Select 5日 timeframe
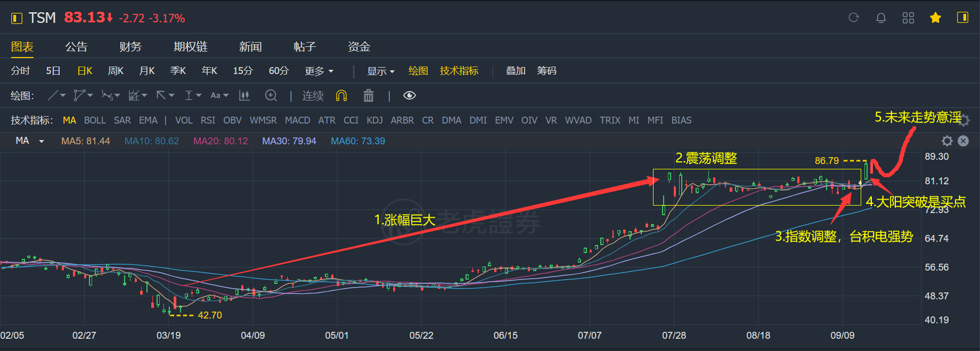 (53, 71)
